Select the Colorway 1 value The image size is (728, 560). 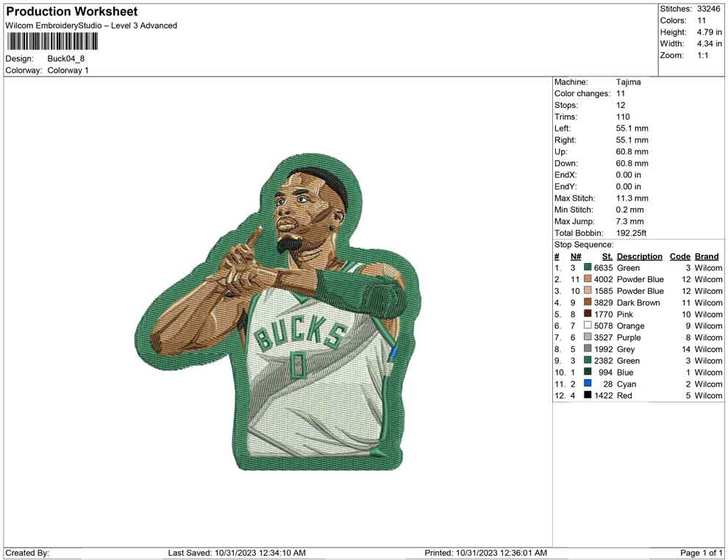pyautogui.click(x=68, y=71)
